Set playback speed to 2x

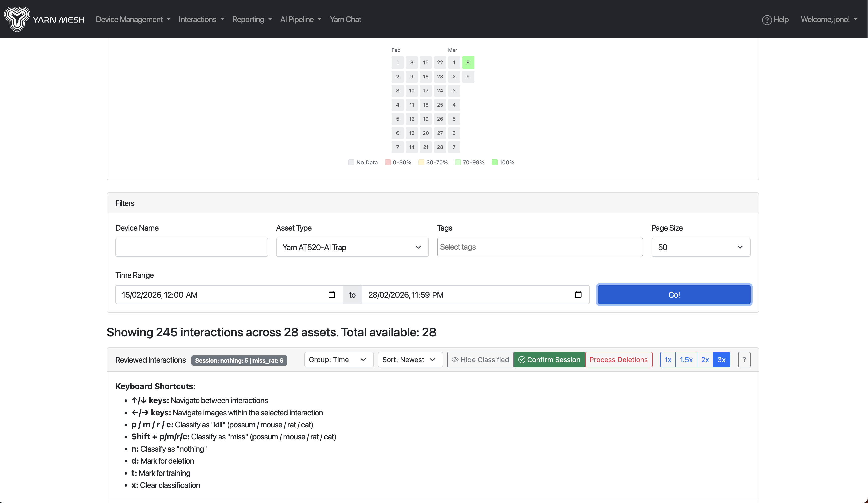(x=705, y=360)
